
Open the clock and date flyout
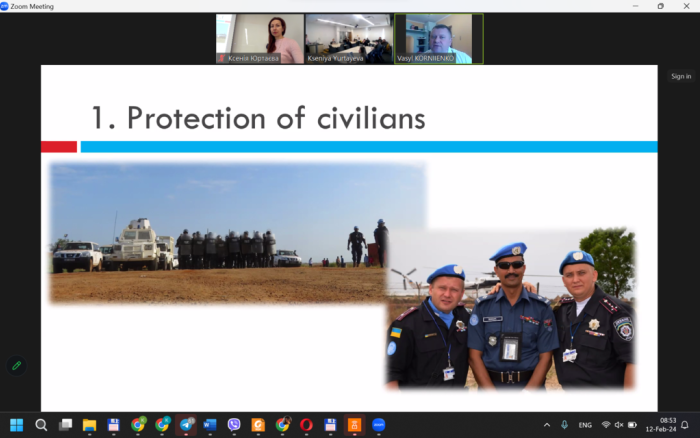click(x=667, y=425)
